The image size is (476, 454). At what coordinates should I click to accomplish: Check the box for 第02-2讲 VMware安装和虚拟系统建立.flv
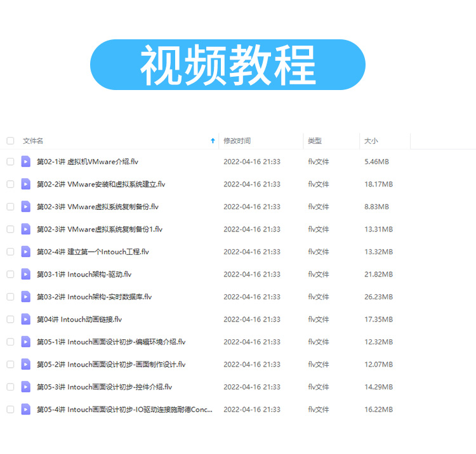[x=10, y=184]
